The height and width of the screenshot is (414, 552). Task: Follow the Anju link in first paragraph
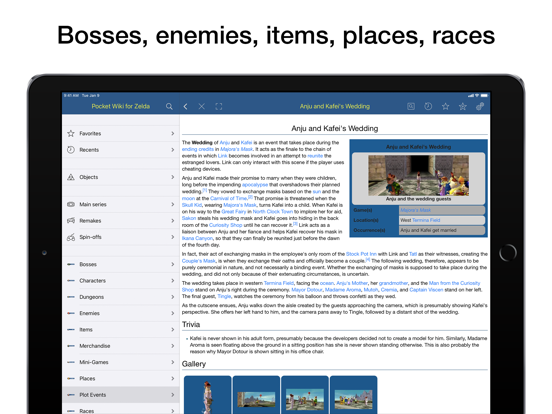pos(225,143)
